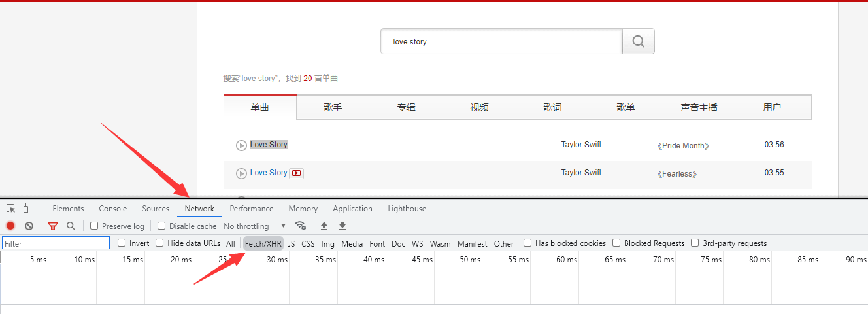Open the Performance panel tab
Image resolution: width=868 pixels, height=314 pixels.
tap(252, 209)
